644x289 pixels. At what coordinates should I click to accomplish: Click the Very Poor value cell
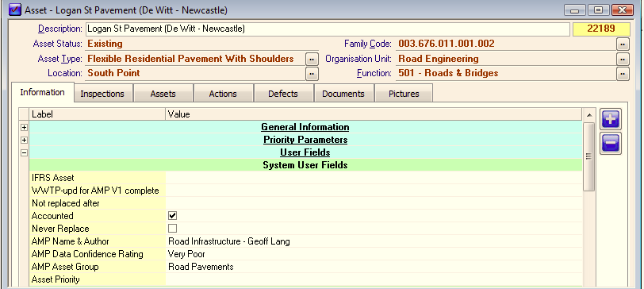[x=186, y=254]
